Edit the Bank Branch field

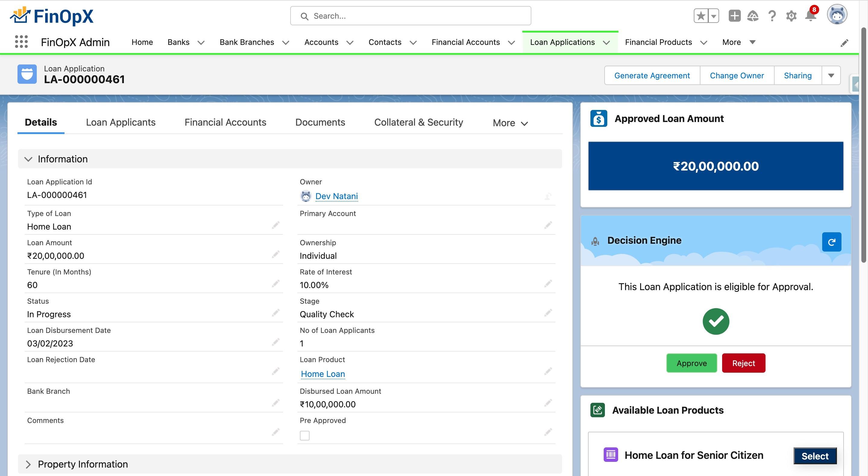276,403
